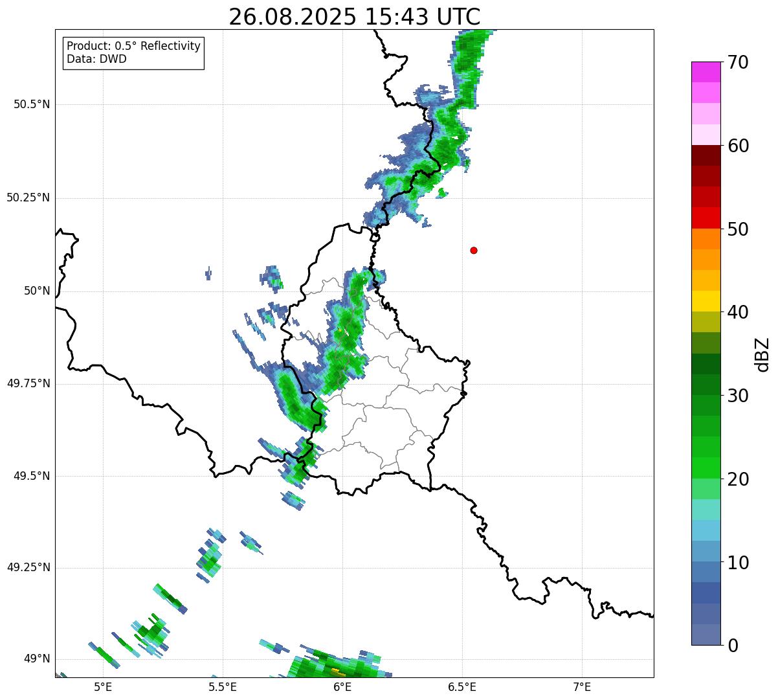Click the '7°E' longitude label
Image resolution: width=778 pixels, height=700 pixels.
coord(582,686)
